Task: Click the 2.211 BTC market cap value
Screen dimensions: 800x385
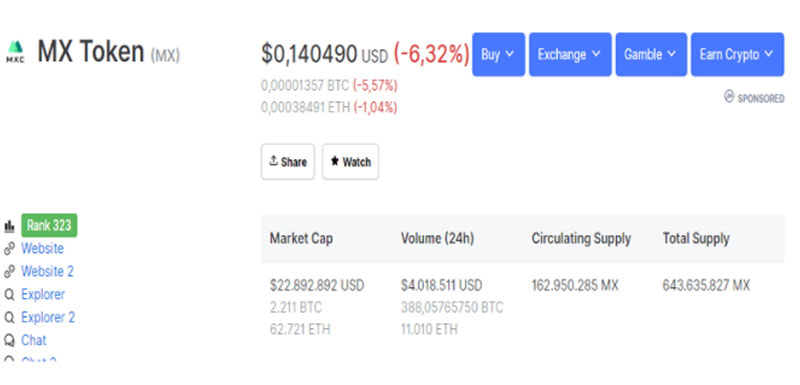Action: [296, 308]
